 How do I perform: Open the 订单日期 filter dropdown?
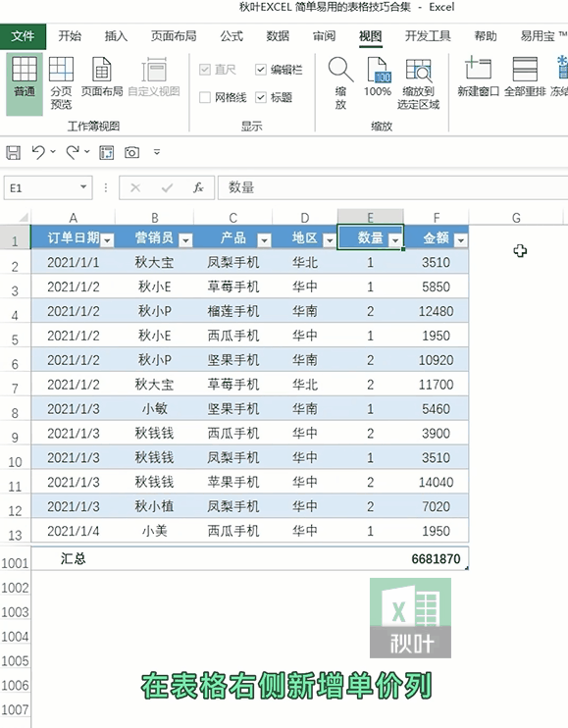pyautogui.click(x=107, y=240)
